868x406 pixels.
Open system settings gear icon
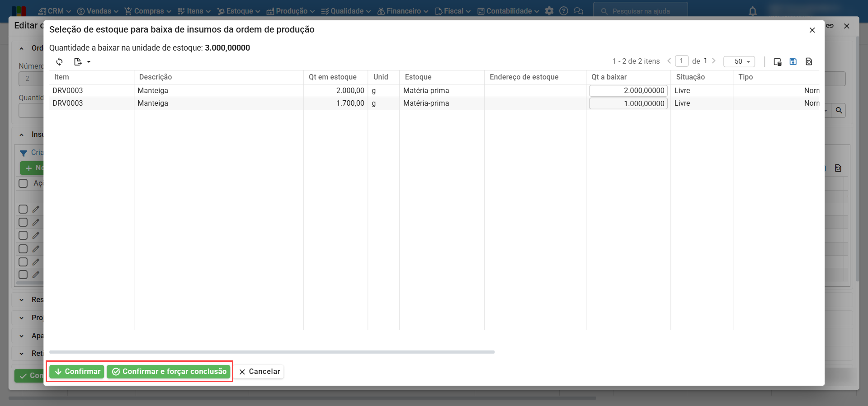(549, 11)
